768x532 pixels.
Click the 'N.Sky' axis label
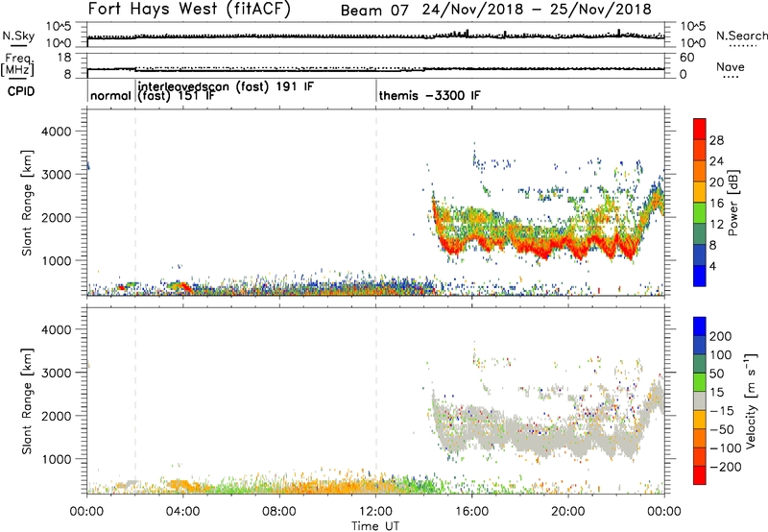[x=18, y=36]
